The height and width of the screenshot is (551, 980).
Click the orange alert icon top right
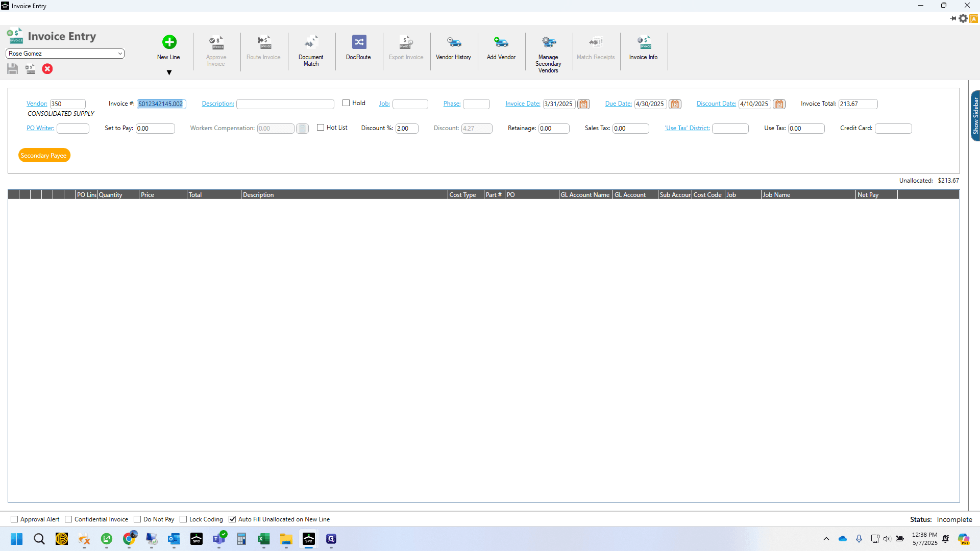974,18
